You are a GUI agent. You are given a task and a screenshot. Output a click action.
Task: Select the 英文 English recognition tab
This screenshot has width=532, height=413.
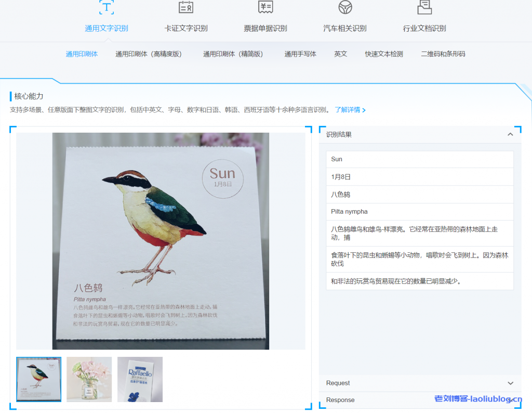click(340, 54)
